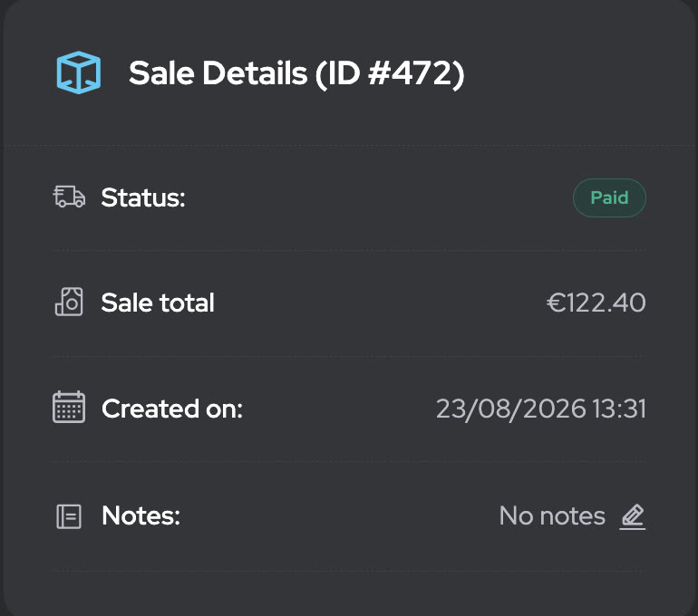Click the Created on: label
The width and height of the screenshot is (698, 616).
pyautogui.click(x=172, y=409)
